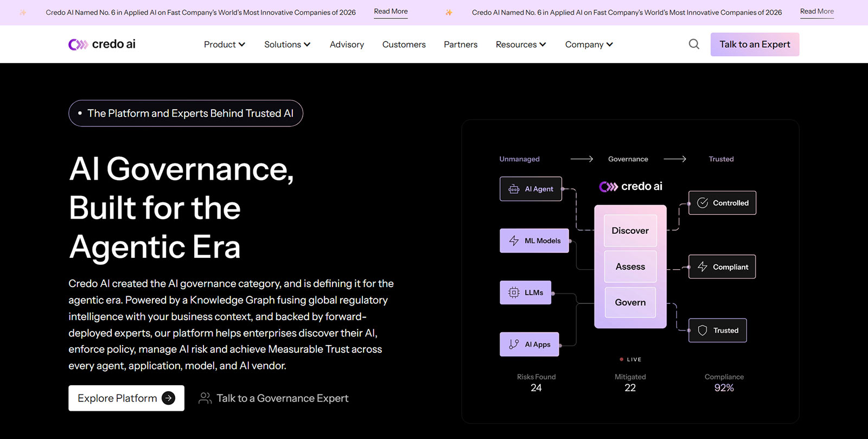868x439 pixels.
Task: Click the AI Agent robot icon
Action: pos(514,189)
